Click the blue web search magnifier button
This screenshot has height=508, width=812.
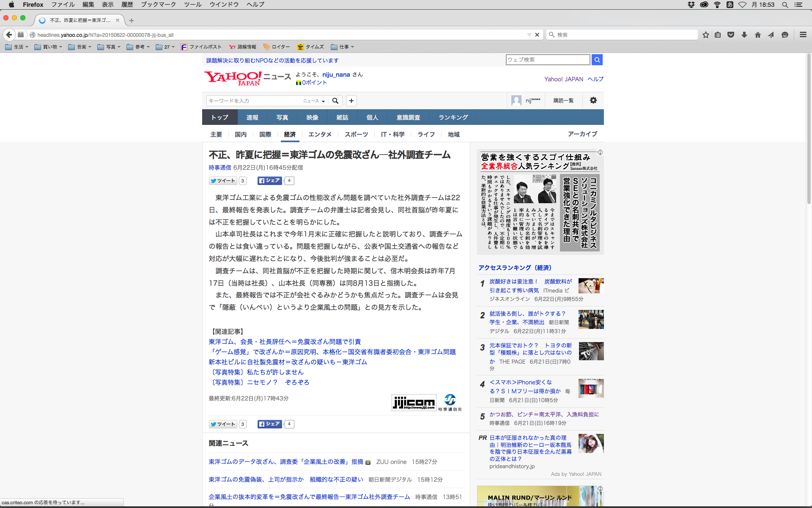coord(597,60)
